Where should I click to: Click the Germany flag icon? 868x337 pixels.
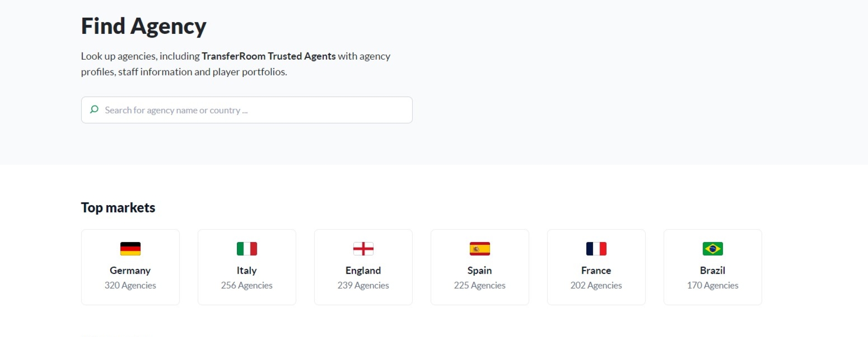click(x=130, y=249)
